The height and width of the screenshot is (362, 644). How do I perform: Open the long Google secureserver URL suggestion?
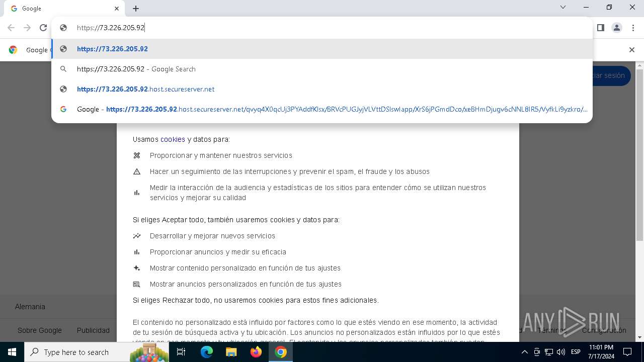click(x=322, y=109)
